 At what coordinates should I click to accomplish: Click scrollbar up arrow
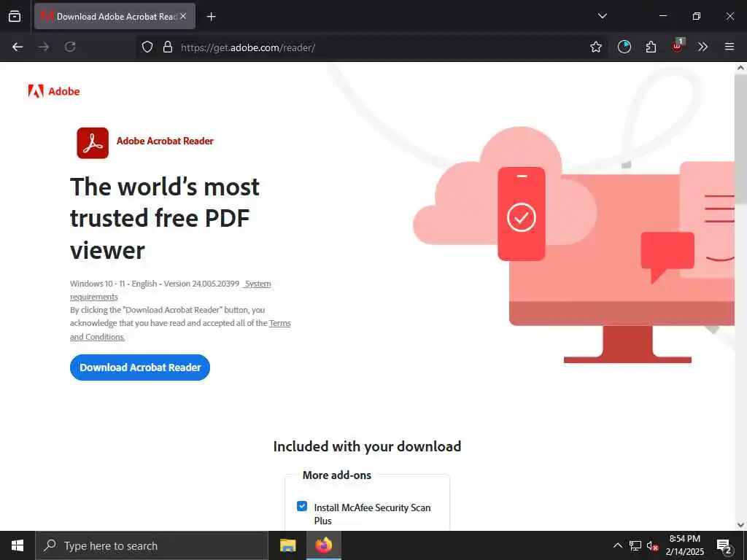(x=740, y=68)
